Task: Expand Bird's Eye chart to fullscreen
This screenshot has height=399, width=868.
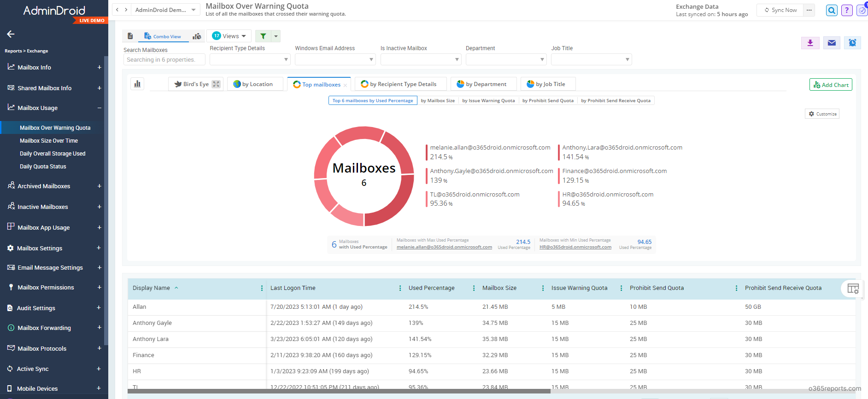Action: (216, 84)
